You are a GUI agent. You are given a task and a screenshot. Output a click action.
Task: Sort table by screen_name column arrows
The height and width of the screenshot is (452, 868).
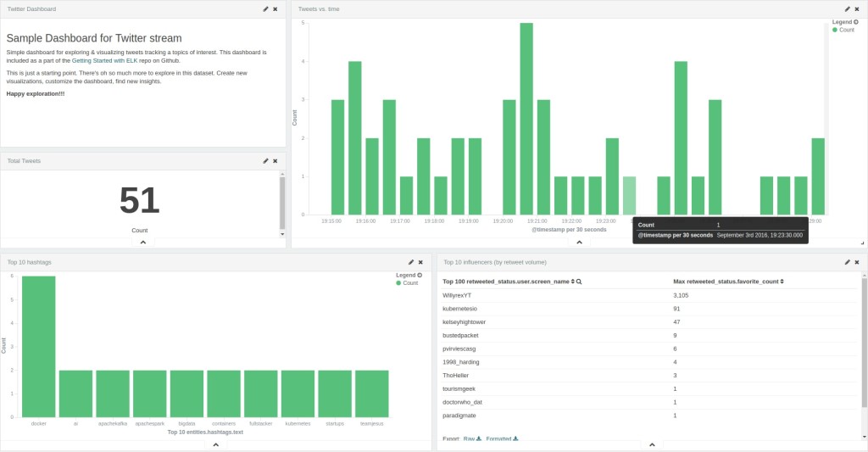pos(572,281)
